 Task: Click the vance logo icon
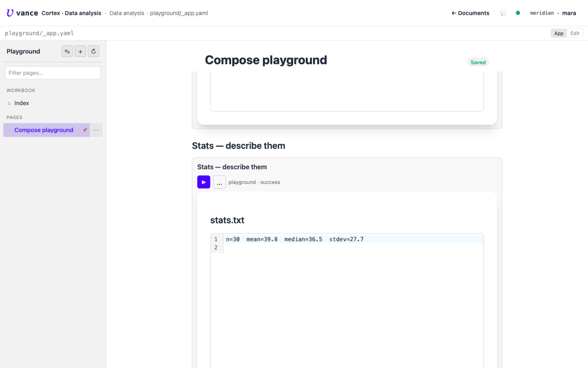[x=10, y=13]
